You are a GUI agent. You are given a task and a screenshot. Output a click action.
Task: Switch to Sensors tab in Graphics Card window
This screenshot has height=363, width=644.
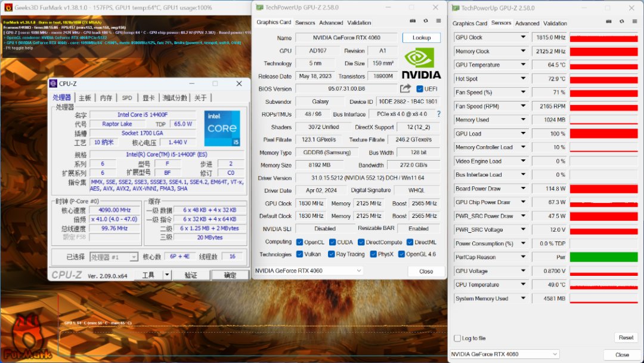(x=305, y=23)
